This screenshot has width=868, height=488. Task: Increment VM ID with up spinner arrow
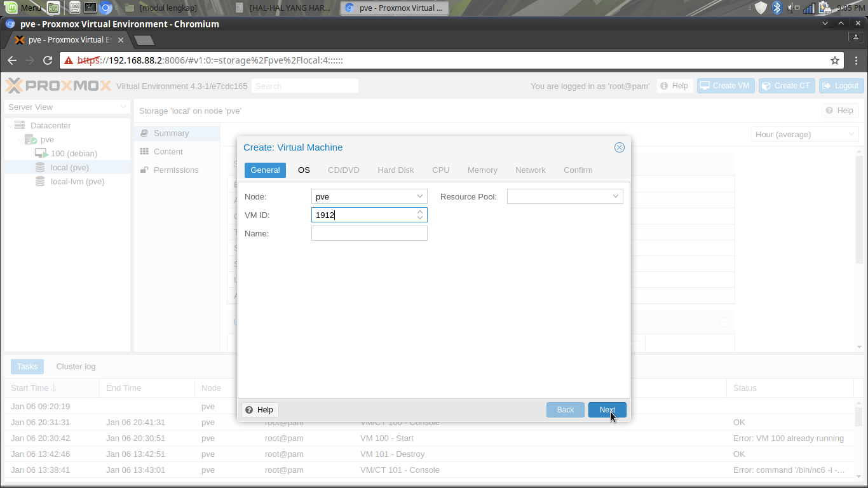[420, 212]
